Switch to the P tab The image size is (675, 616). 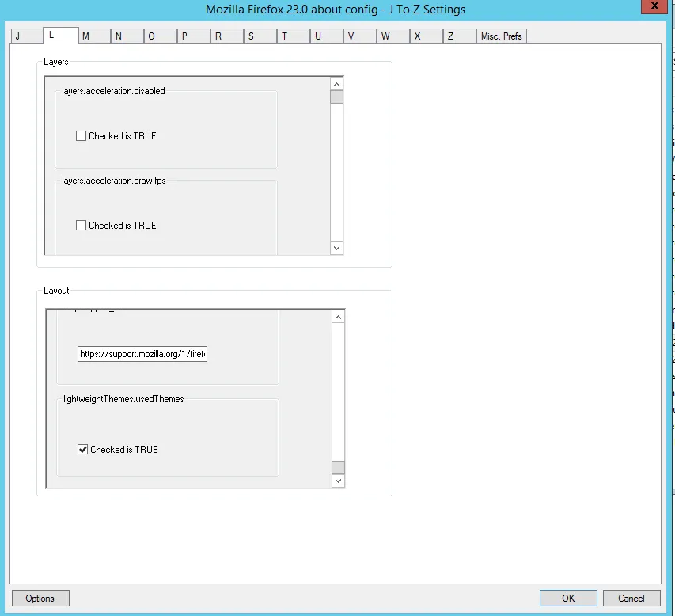pyautogui.click(x=184, y=36)
